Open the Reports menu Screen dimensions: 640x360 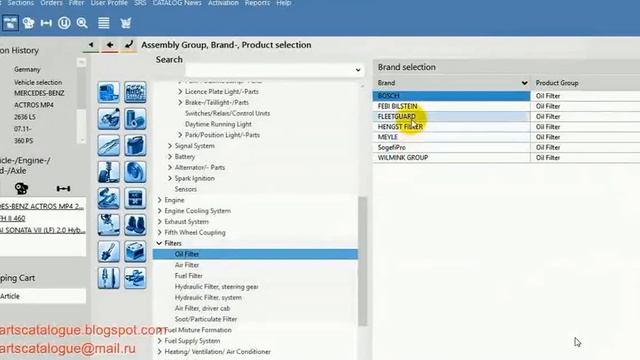tap(257, 3)
